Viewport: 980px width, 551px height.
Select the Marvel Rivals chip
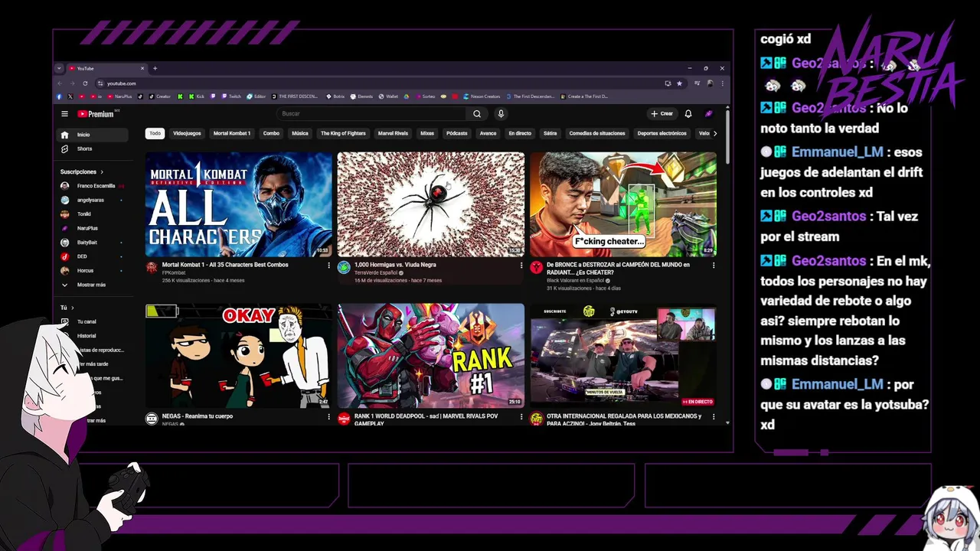tap(393, 133)
